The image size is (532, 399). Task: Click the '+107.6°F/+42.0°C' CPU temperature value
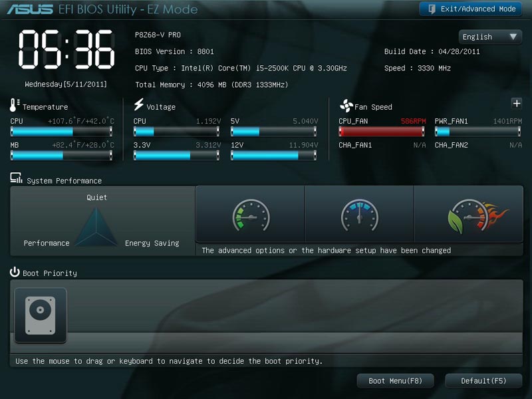[81, 121]
